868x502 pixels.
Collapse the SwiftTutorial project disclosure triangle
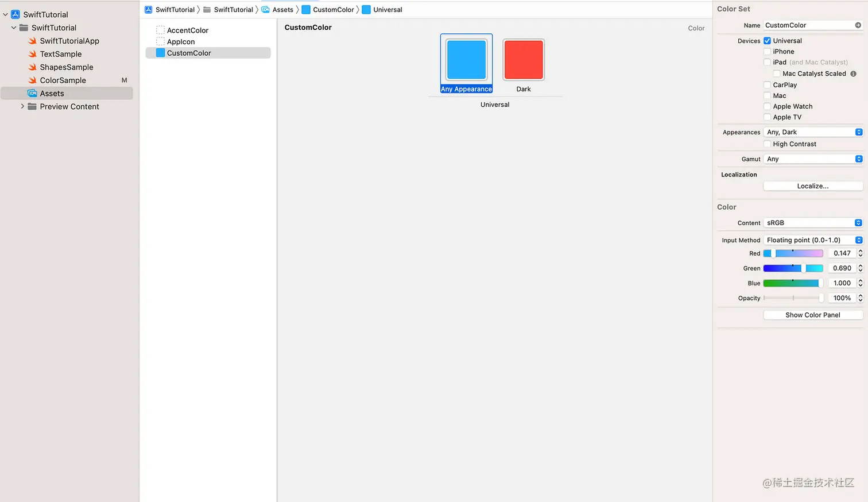click(6, 14)
